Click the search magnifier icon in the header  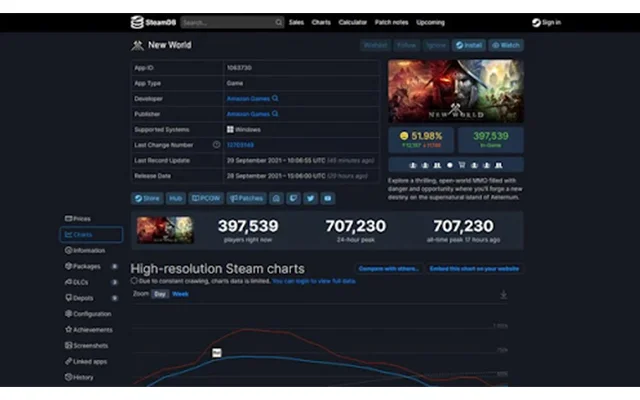point(279,22)
